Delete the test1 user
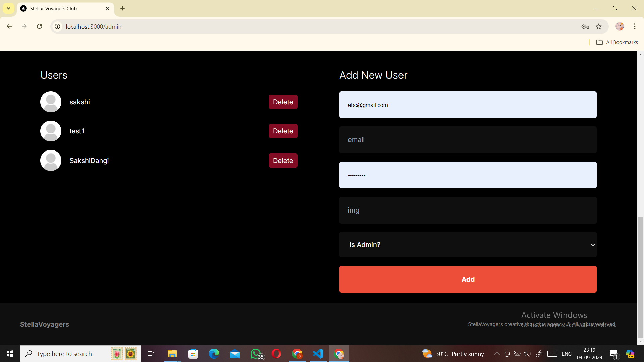The height and width of the screenshot is (362, 644). (x=283, y=131)
